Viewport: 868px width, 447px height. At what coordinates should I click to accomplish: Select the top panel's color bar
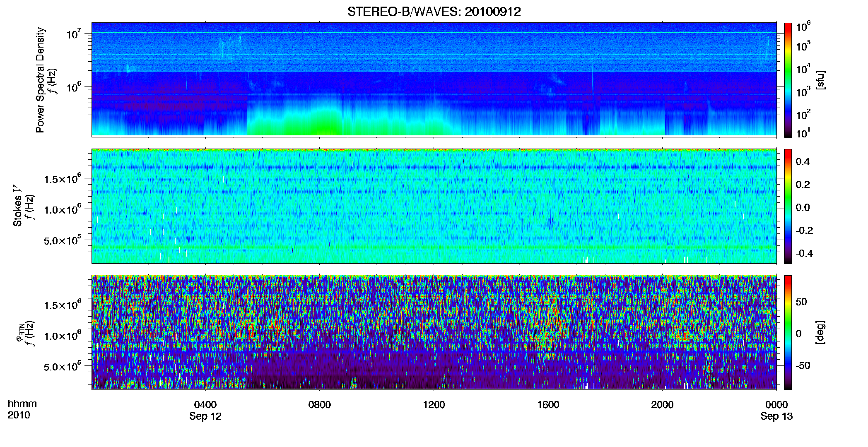click(788, 80)
